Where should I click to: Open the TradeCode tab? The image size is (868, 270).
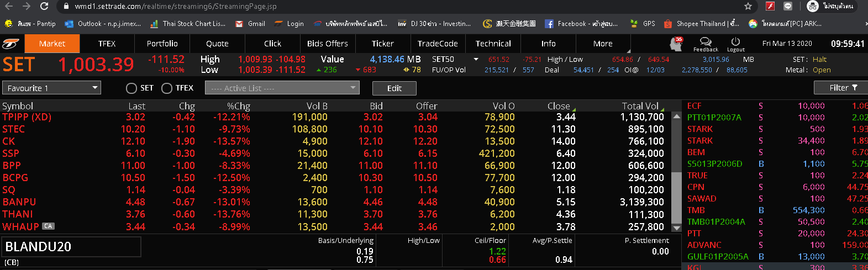438,44
